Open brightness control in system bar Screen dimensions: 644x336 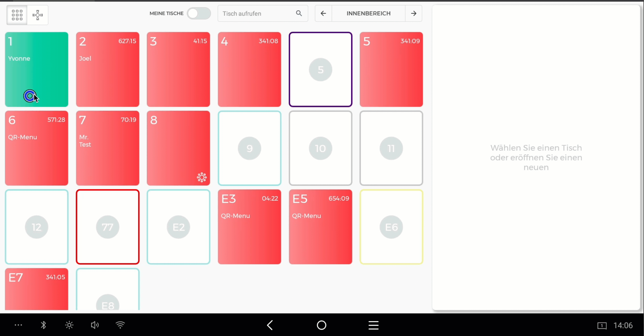(x=69, y=325)
